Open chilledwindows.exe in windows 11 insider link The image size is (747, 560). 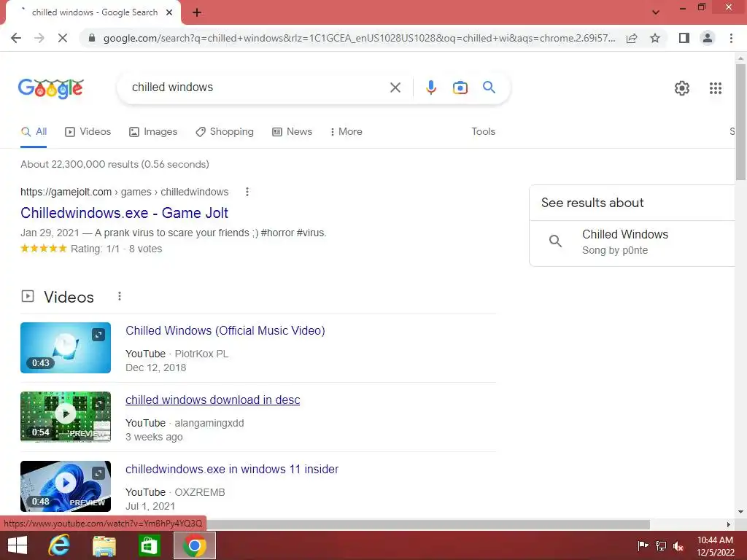(x=232, y=469)
